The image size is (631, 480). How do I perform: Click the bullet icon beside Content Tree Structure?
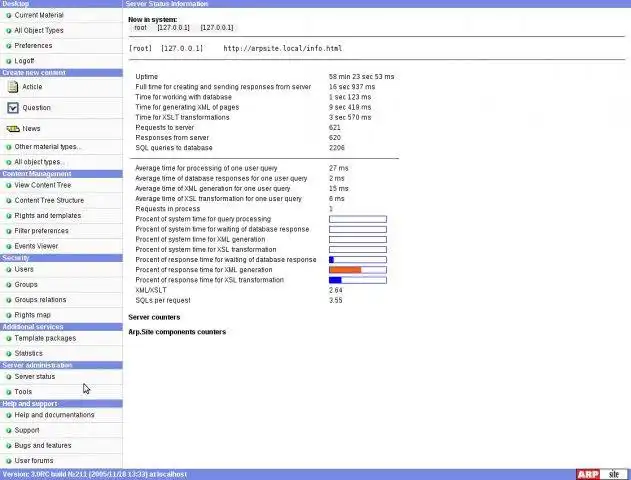click(x=8, y=200)
